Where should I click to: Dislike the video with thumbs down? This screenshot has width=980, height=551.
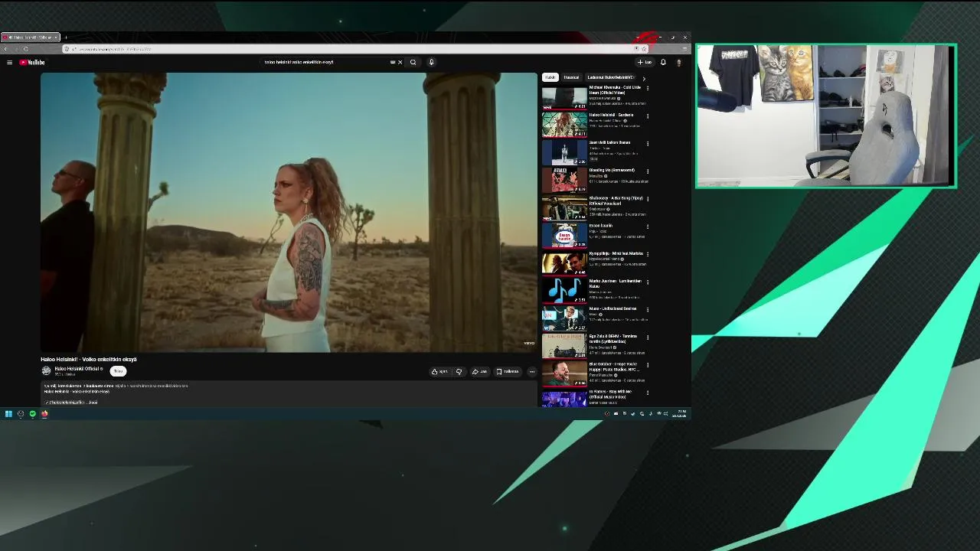[x=459, y=372]
